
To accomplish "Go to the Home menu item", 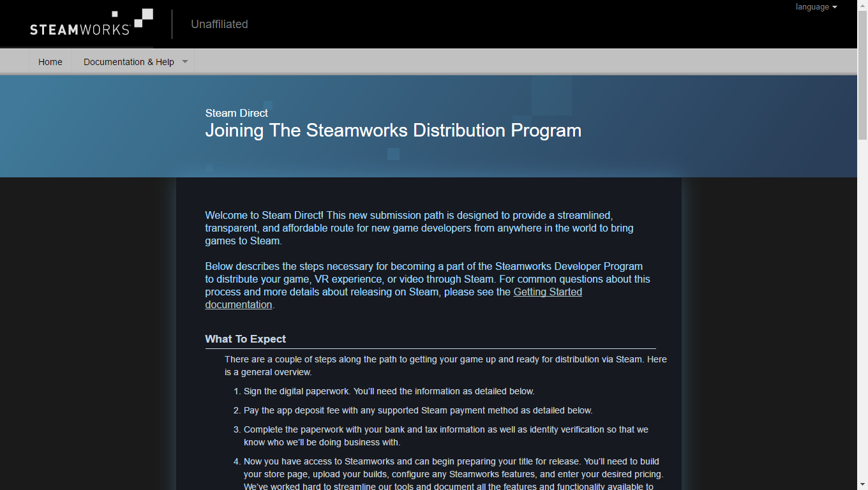I will [50, 62].
